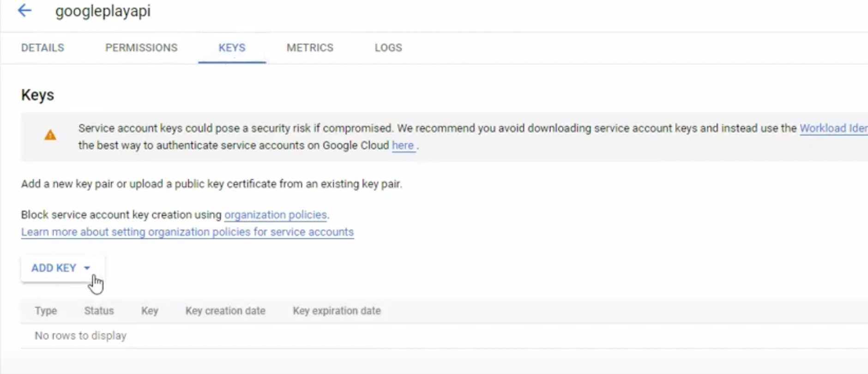Screen dimensions: 868x374
Task: Open the Workload Identity link
Action: [833, 128]
